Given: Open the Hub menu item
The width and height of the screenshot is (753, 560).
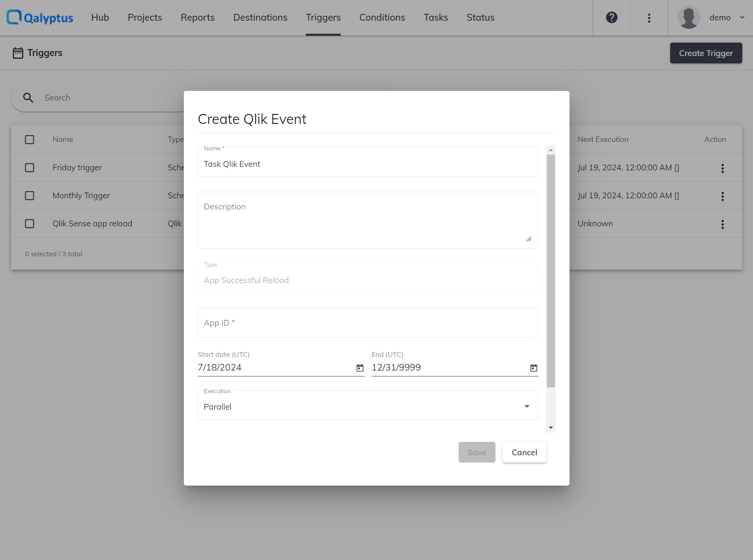Looking at the screenshot, I should coord(100,18).
